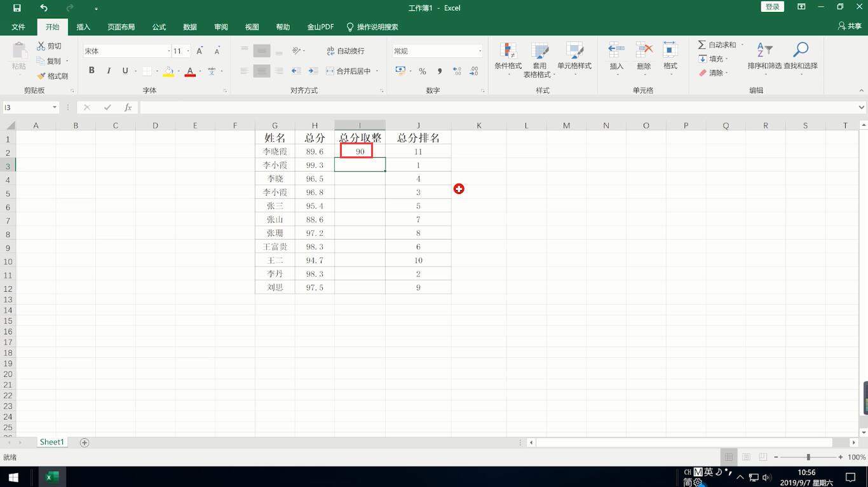Toggle right text alignment

279,71
